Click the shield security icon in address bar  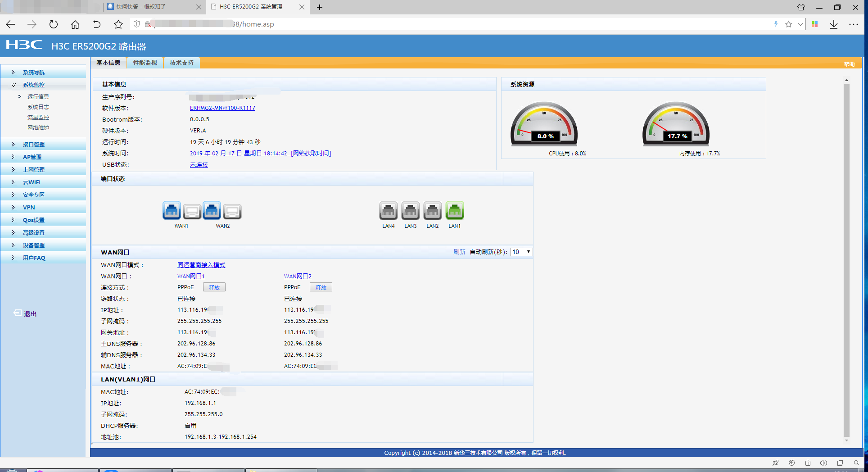click(137, 24)
